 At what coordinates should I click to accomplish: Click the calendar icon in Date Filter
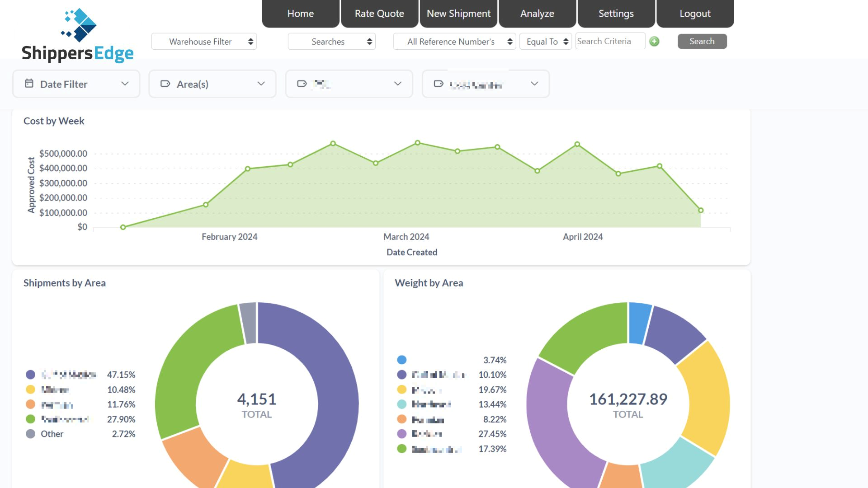tap(29, 84)
